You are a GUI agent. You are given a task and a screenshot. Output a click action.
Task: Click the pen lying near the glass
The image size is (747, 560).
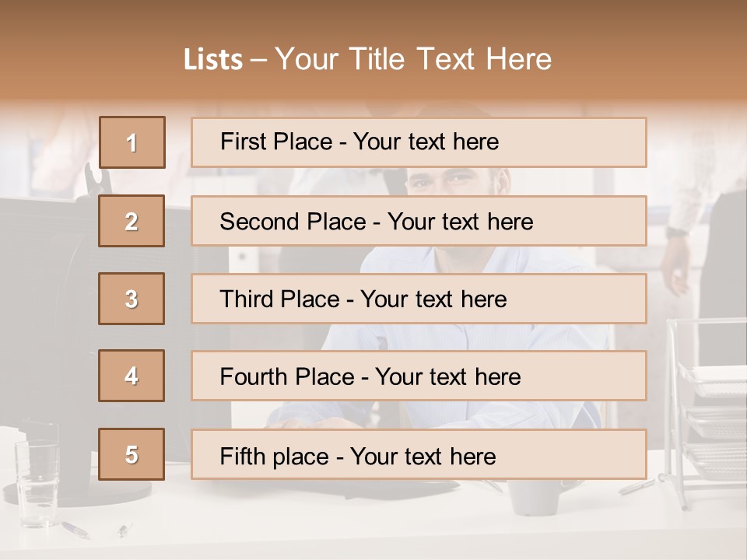point(75,529)
